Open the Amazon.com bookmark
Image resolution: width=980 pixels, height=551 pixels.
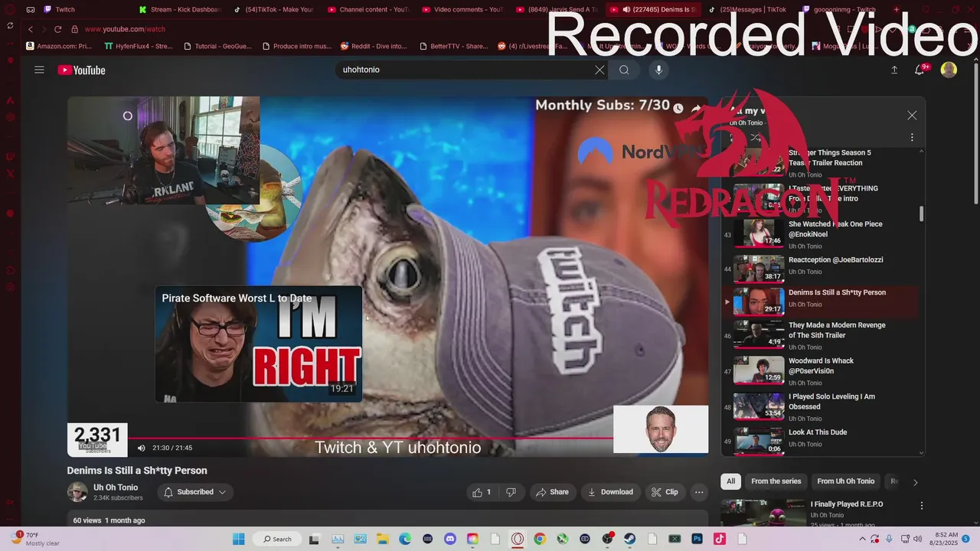point(59,46)
